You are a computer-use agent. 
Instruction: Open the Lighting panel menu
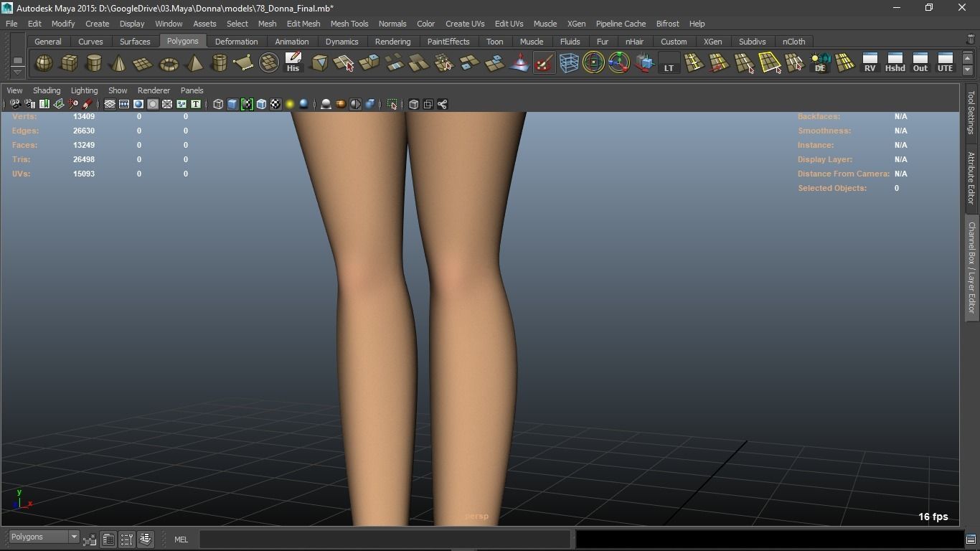coord(84,90)
